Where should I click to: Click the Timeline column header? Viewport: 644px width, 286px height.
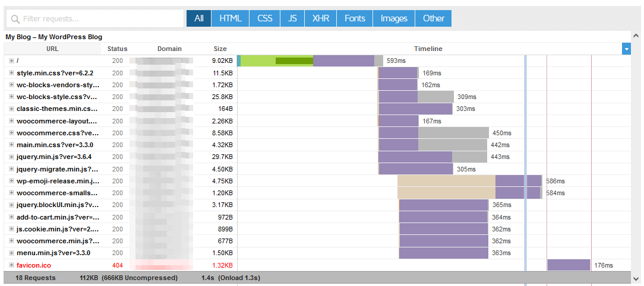[x=428, y=49]
